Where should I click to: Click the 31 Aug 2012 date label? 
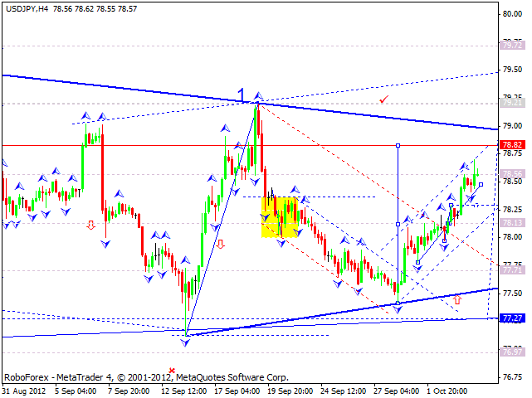pyautogui.click(x=24, y=391)
